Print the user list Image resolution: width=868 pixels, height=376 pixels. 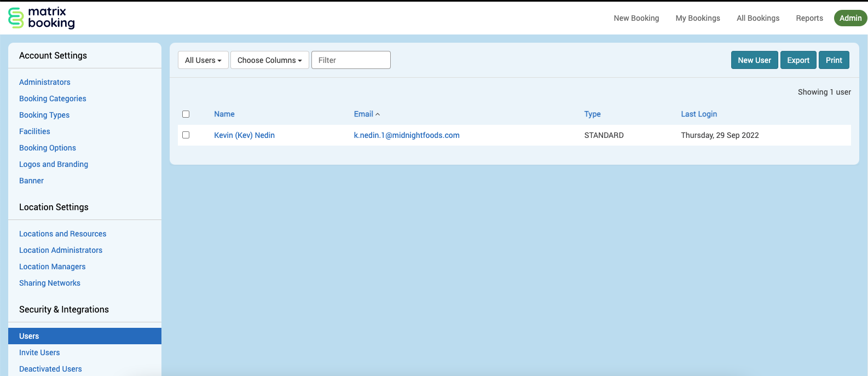click(834, 60)
